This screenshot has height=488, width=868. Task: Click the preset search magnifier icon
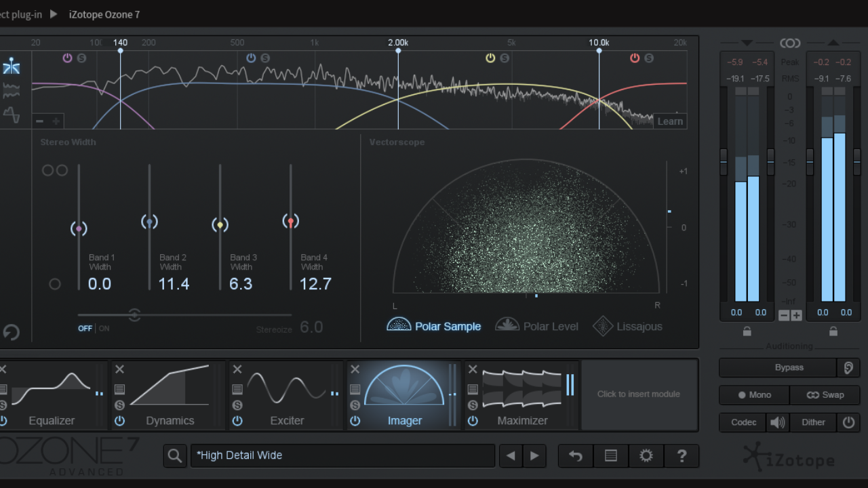pos(175,456)
